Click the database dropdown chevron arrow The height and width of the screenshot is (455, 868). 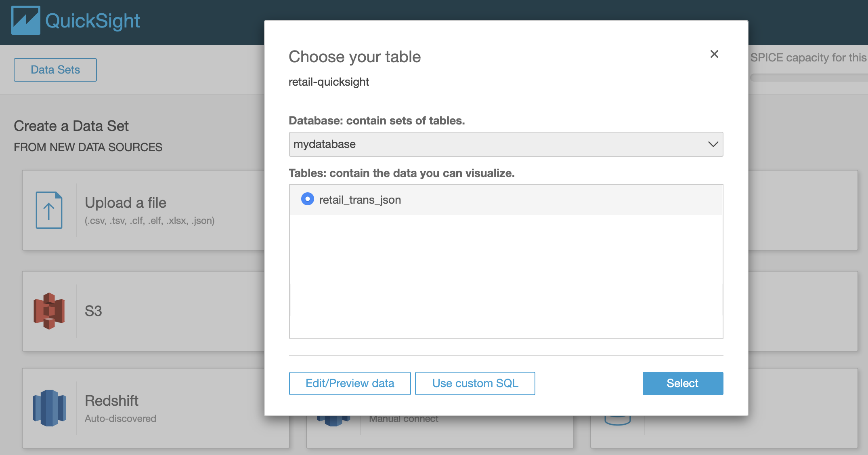point(713,144)
